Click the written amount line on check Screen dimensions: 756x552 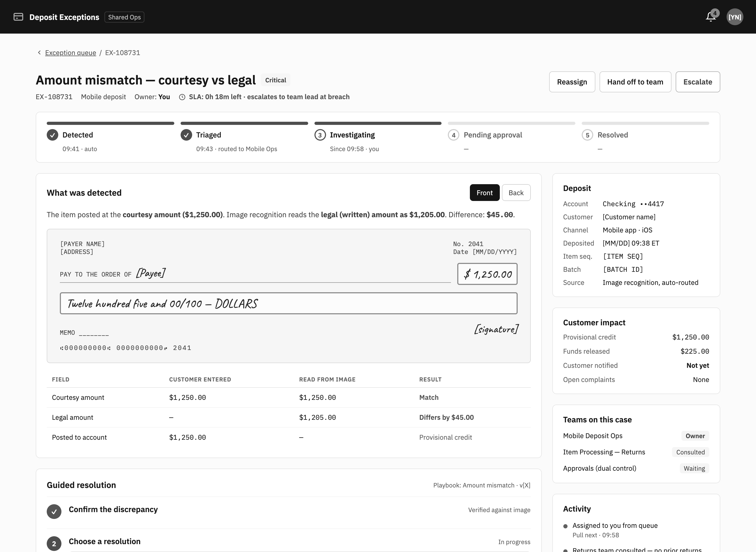[x=288, y=303]
